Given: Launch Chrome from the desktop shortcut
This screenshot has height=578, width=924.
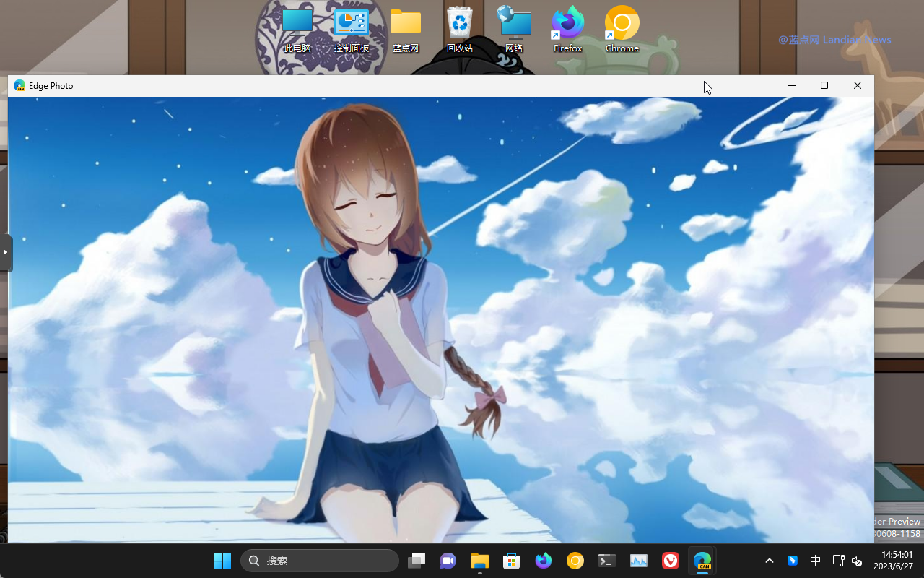Looking at the screenshot, I should point(622,30).
